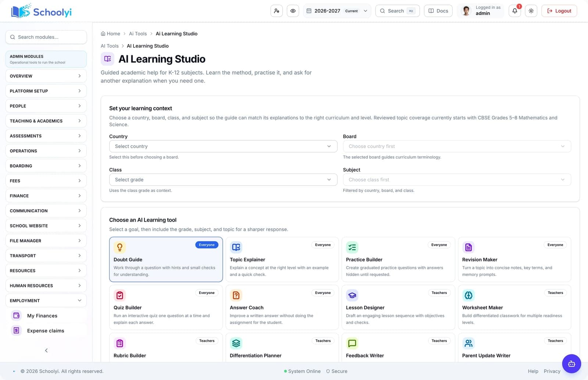Select the Topic Explainer book icon
Viewport: 588px width, 380px height.
click(236, 247)
